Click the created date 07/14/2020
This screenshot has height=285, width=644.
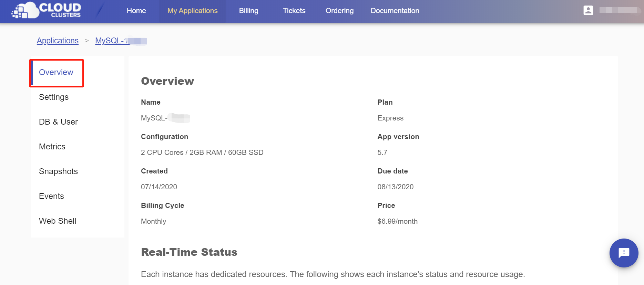[159, 187]
